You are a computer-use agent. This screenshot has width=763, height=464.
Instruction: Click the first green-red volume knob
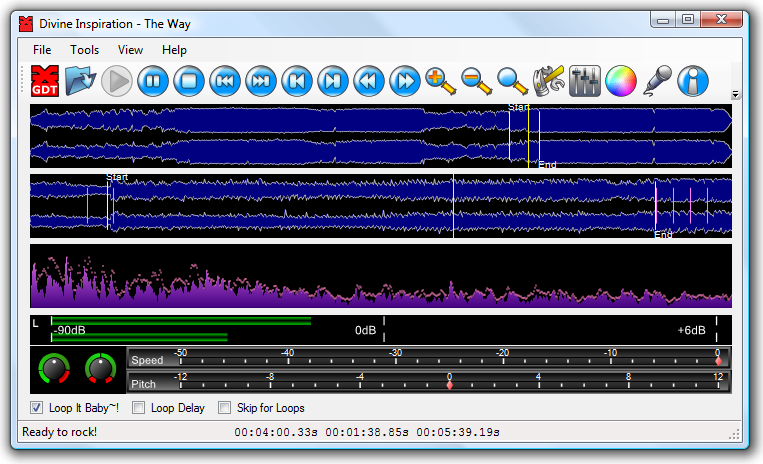coord(54,369)
